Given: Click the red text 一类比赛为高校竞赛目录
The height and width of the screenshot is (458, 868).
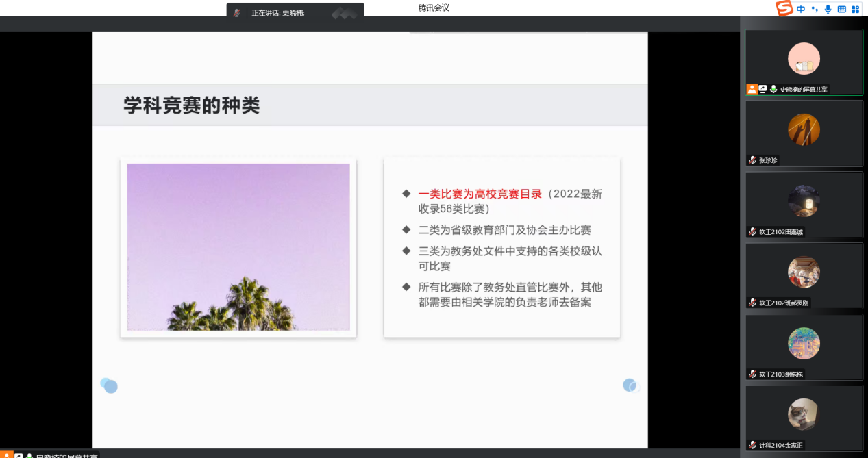Looking at the screenshot, I should coord(480,194).
